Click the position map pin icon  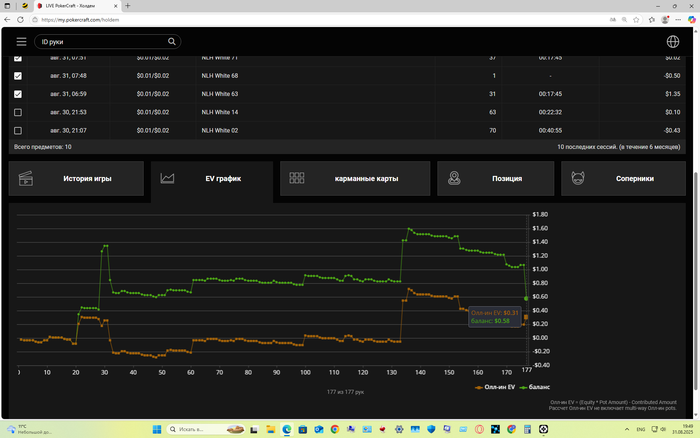click(x=454, y=178)
